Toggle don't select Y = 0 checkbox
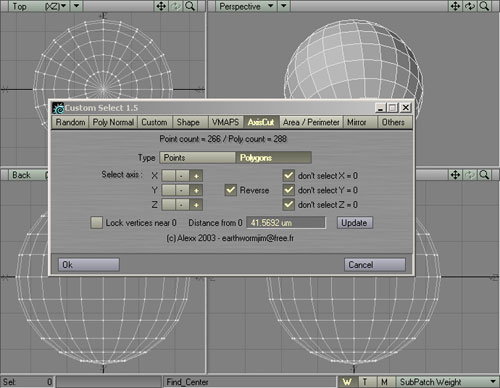 [x=289, y=190]
